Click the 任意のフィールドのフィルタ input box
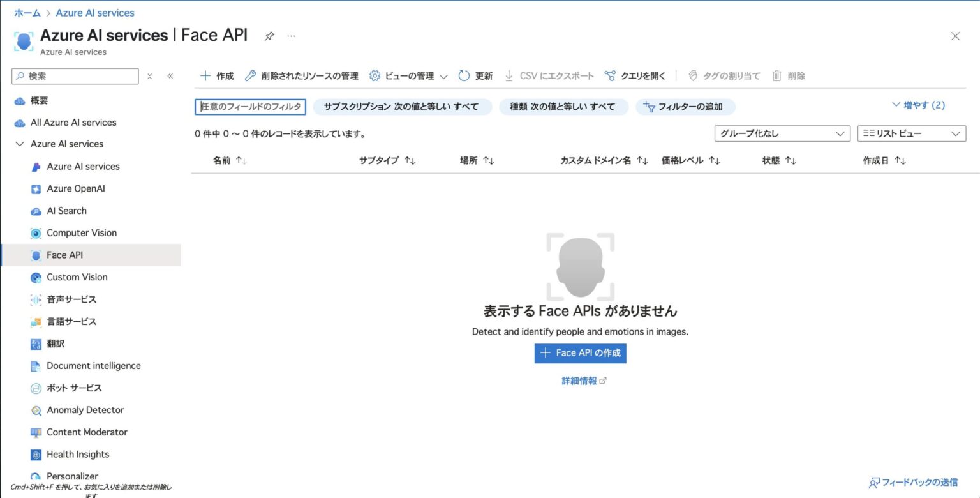980x498 pixels. [249, 107]
